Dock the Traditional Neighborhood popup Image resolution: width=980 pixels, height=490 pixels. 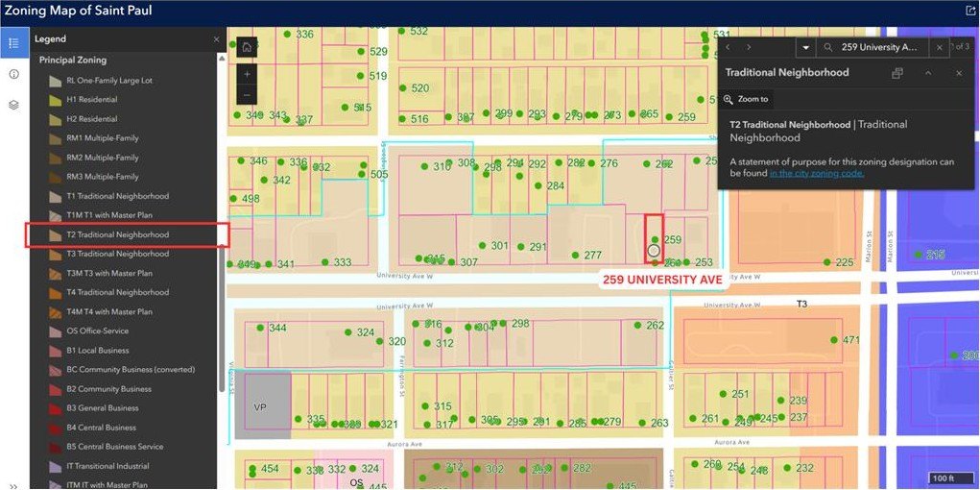897,73
